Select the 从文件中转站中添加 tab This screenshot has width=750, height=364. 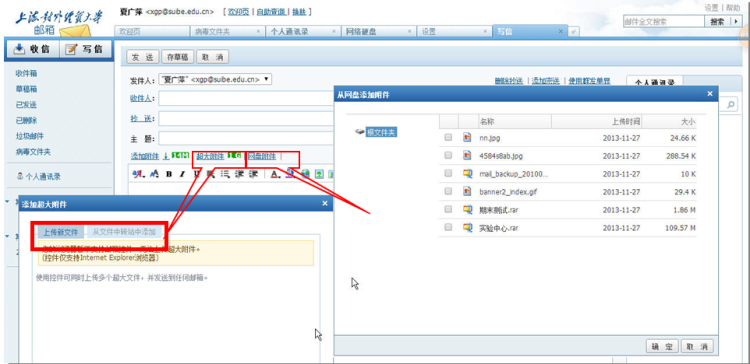click(x=124, y=232)
